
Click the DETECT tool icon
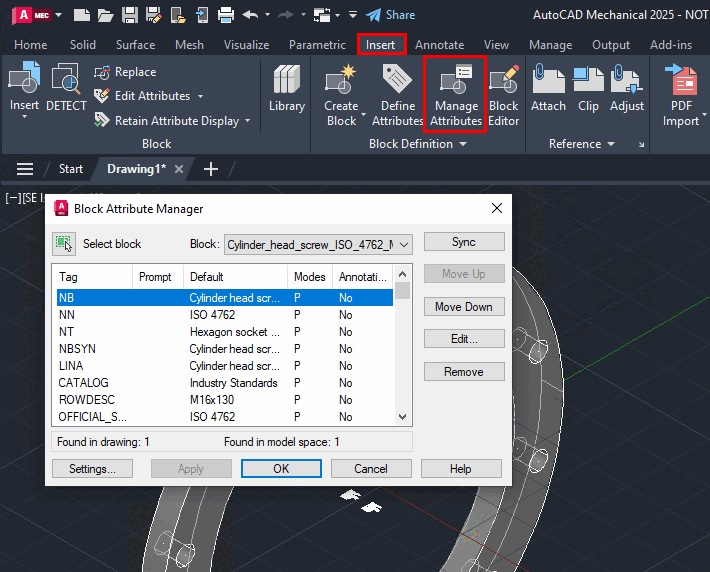tap(66, 87)
